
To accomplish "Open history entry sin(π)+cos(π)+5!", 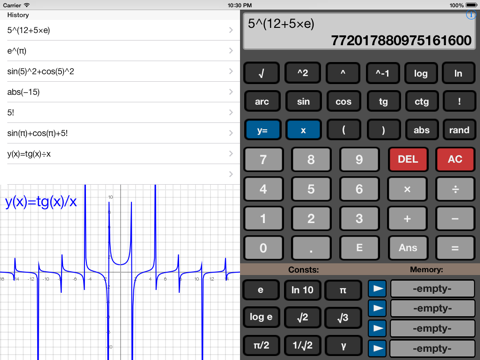I will pos(120,133).
